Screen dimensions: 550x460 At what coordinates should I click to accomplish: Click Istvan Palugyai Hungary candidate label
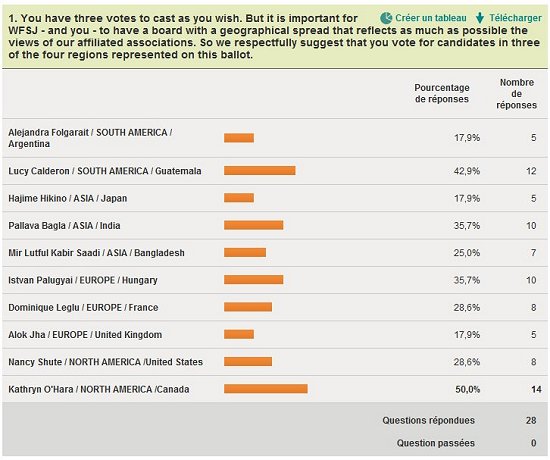coord(83,280)
